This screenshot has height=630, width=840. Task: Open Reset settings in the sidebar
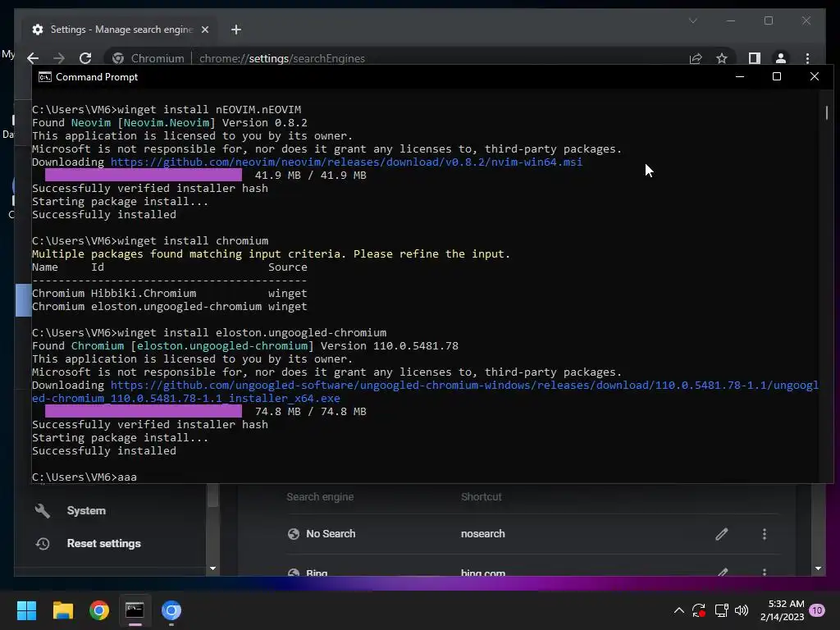tap(103, 543)
